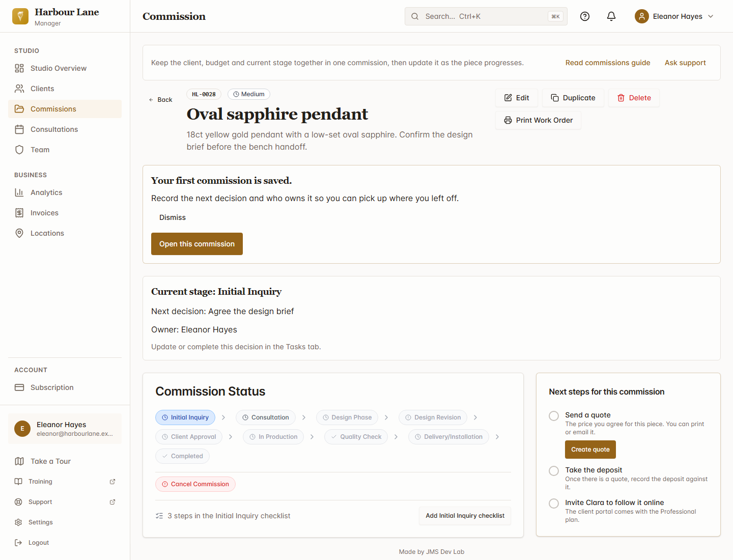Click the Invoices receipt icon

coord(19,213)
